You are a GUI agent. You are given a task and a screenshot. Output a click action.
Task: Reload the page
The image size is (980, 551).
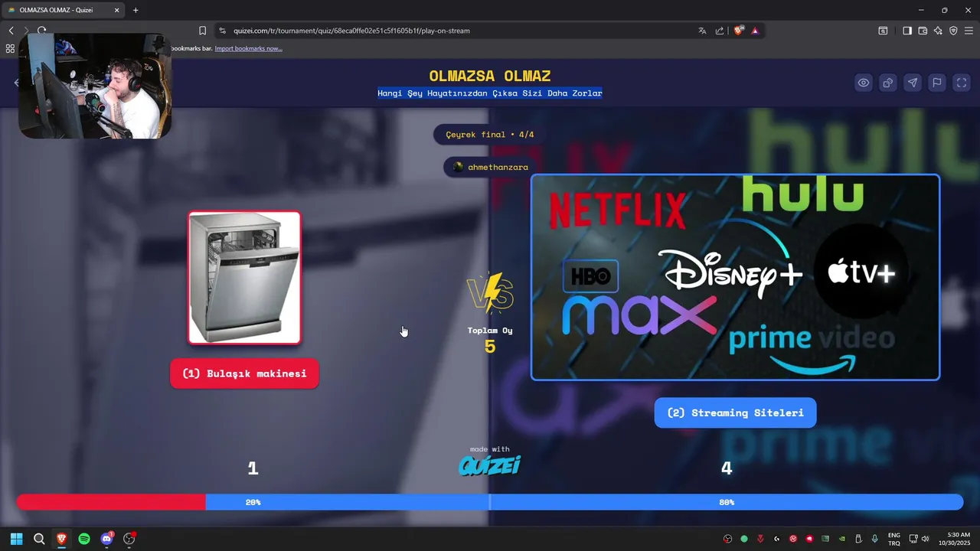[41, 31]
